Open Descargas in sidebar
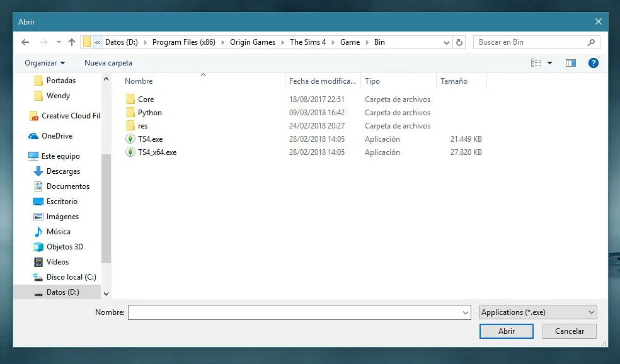This screenshot has height=364, width=620. [63, 171]
